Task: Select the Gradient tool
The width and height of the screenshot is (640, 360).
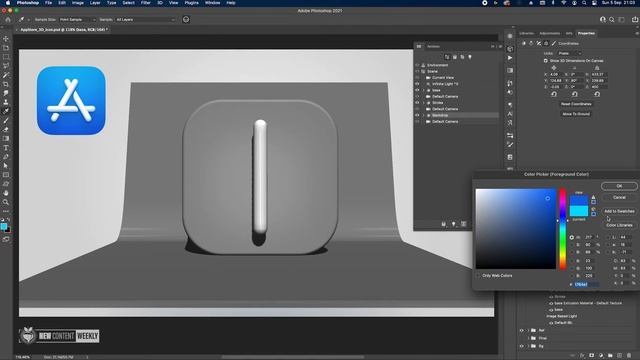Action: [x=6, y=138]
